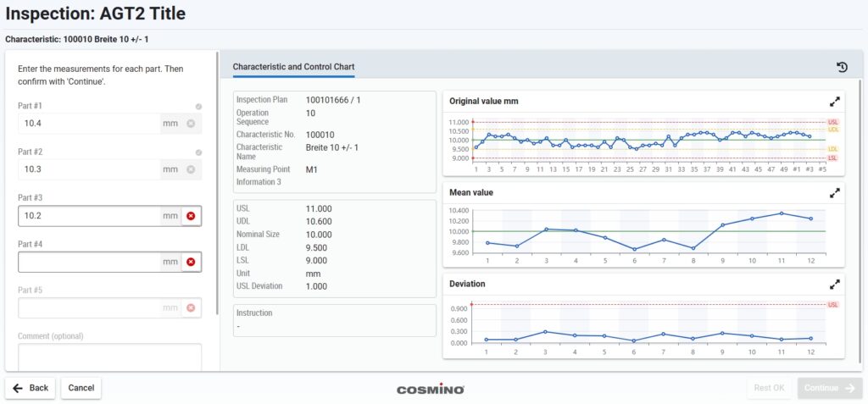Focus the Part #4 measurement input field

tap(89, 262)
